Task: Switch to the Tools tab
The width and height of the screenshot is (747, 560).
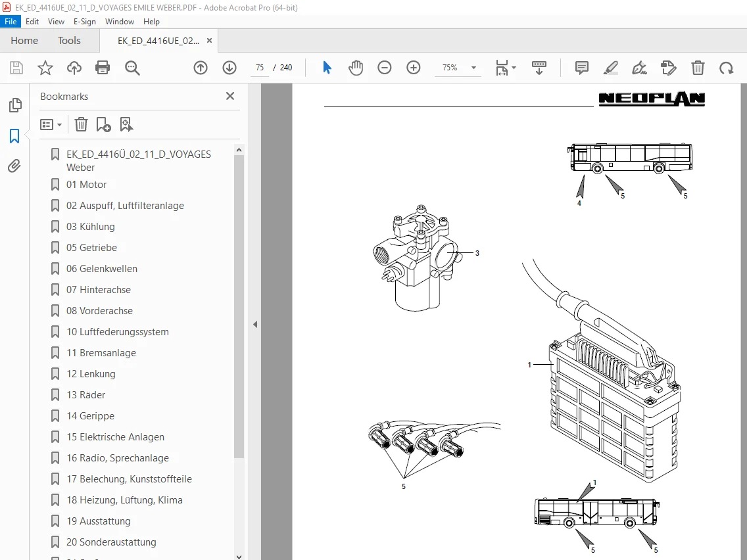Action: (69, 41)
